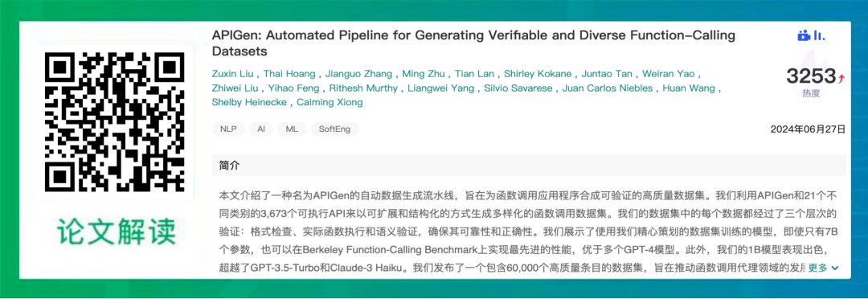Click the blue video camera icon
Viewport: 868px width, 299px height.
[804, 36]
